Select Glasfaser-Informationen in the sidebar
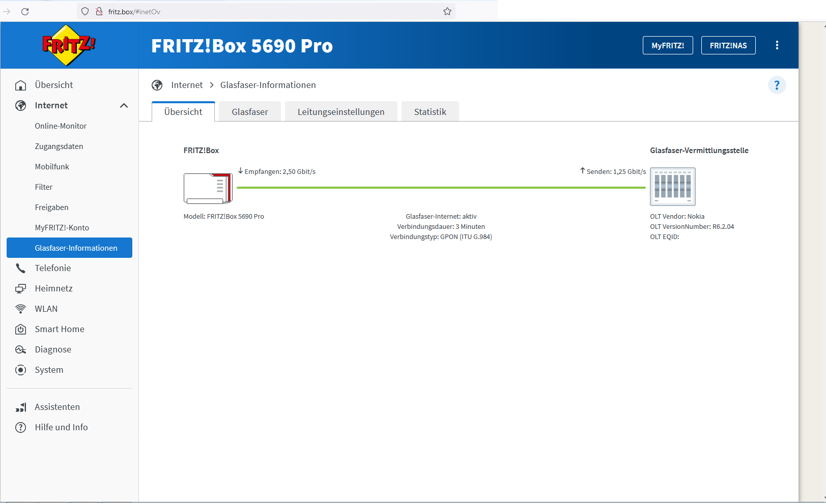 [x=69, y=248]
